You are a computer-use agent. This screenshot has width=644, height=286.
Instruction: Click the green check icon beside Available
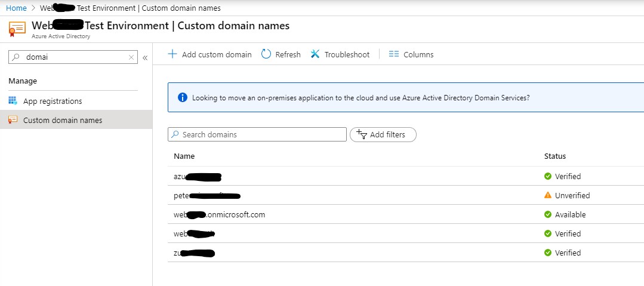[547, 214]
